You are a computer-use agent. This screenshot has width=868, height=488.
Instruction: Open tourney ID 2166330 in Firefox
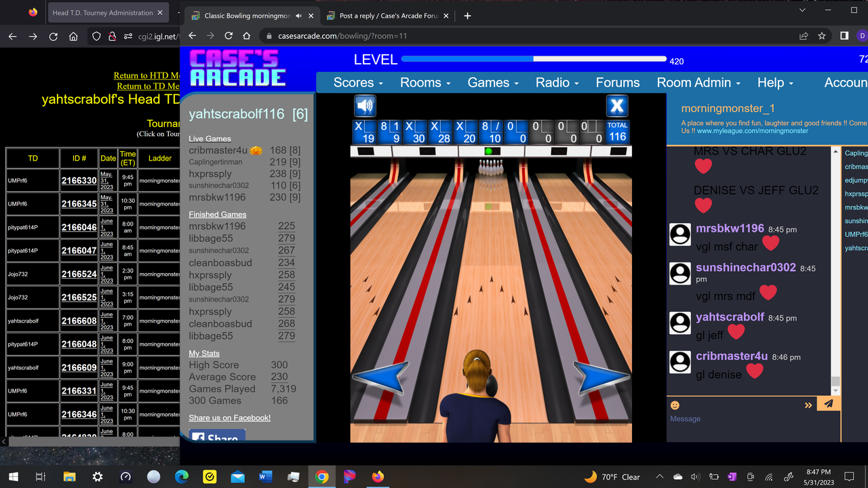79,181
